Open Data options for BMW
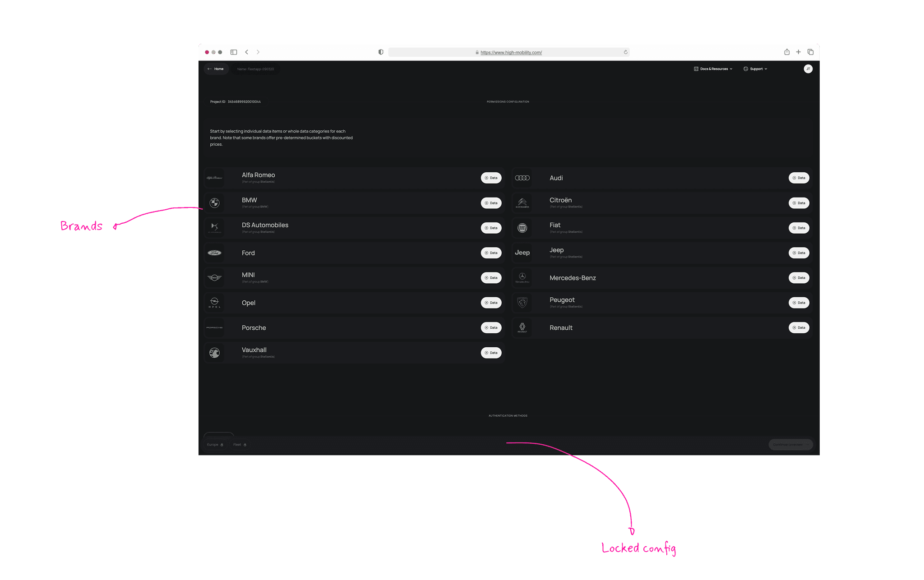The height and width of the screenshot is (580, 924). (491, 203)
